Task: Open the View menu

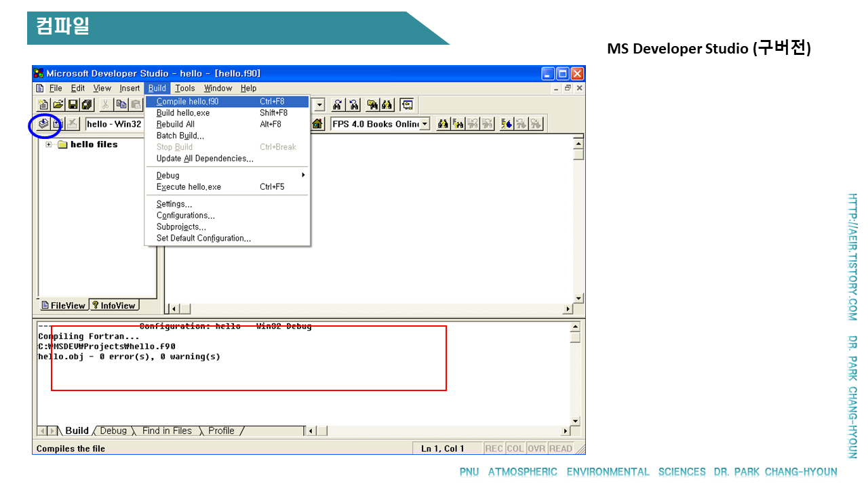Action: (102, 88)
